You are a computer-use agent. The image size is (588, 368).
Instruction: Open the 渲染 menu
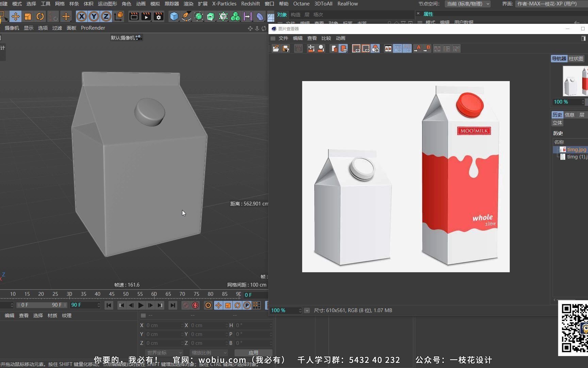[188, 4]
